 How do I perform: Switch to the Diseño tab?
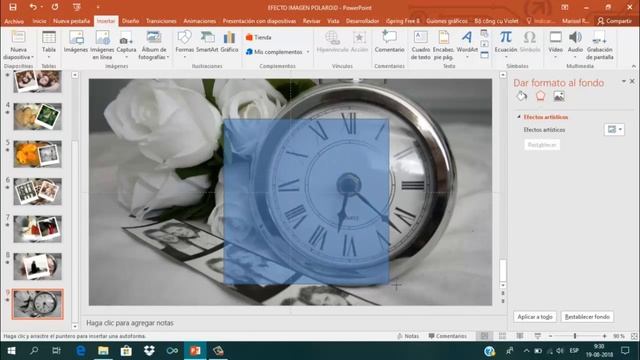click(x=131, y=21)
